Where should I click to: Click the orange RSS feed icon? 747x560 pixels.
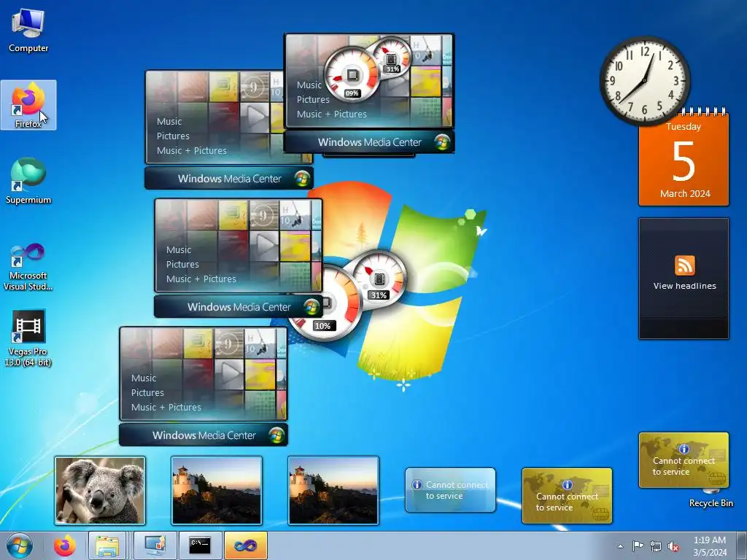coord(684,265)
